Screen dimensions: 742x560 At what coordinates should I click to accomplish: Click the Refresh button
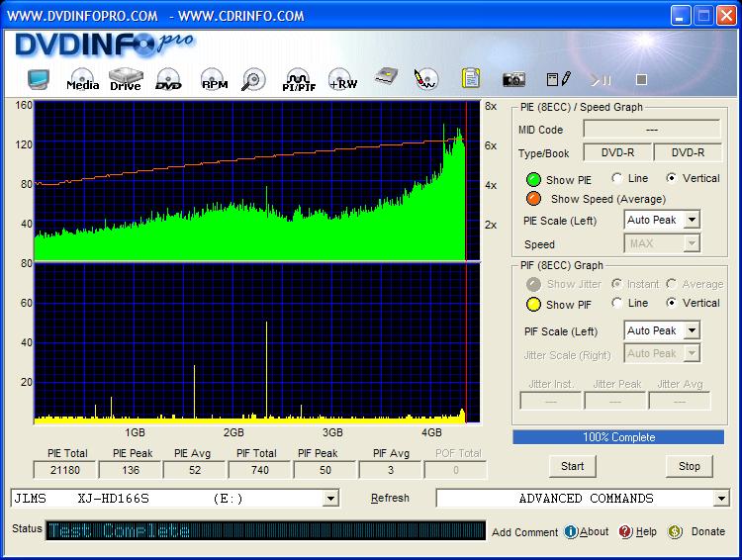390,498
